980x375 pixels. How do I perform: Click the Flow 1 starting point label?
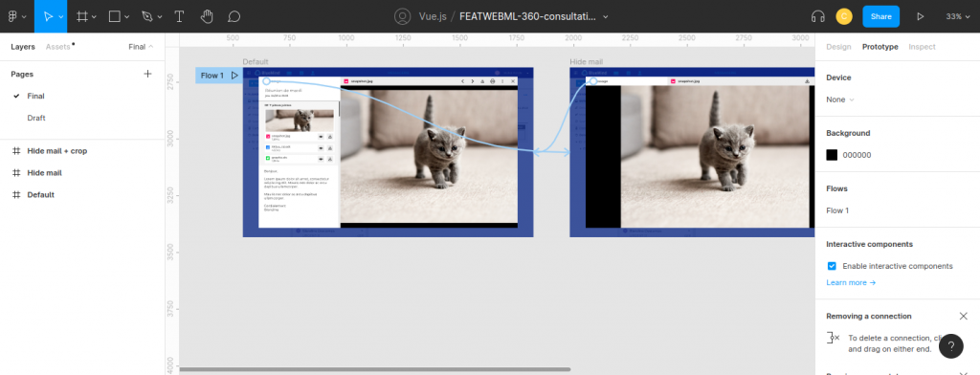[212, 76]
